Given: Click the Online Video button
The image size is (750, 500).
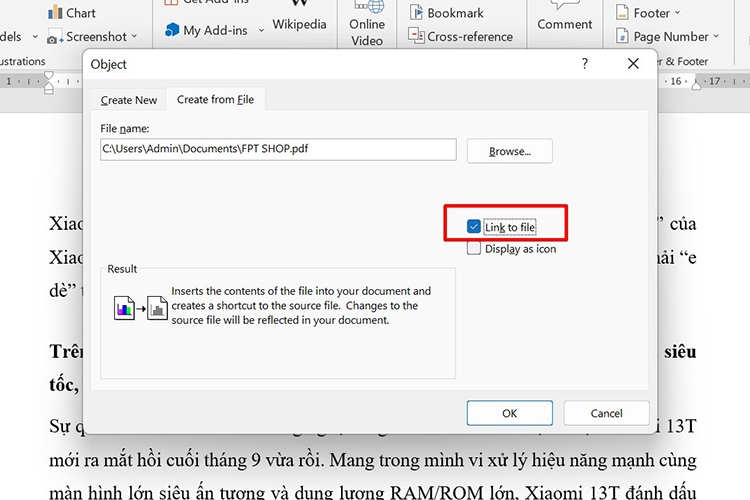Looking at the screenshot, I should point(367,24).
